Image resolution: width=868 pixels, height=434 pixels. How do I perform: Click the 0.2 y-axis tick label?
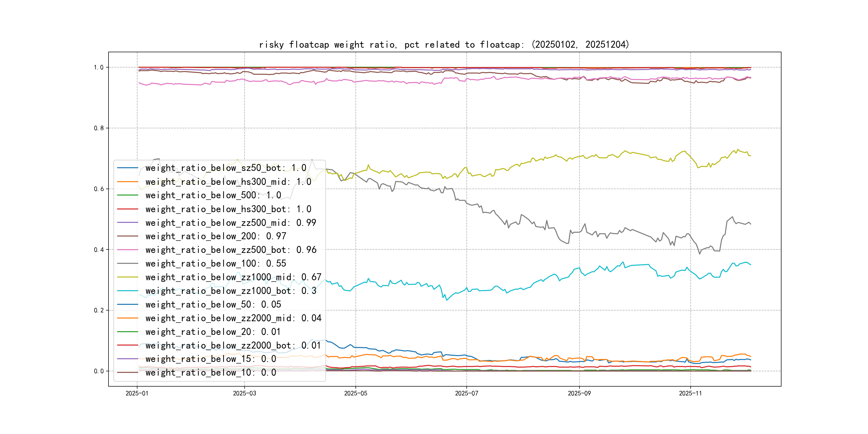(99, 310)
